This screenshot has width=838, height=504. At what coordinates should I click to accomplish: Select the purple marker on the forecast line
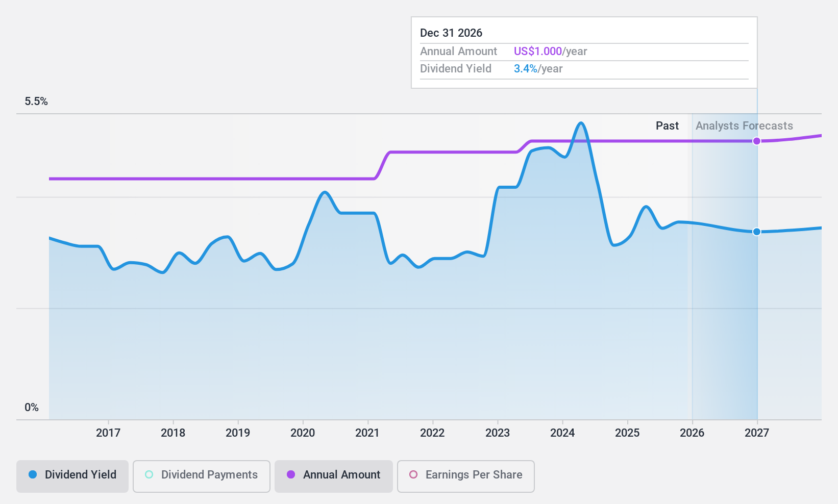pyautogui.click(x=757, y=140)
